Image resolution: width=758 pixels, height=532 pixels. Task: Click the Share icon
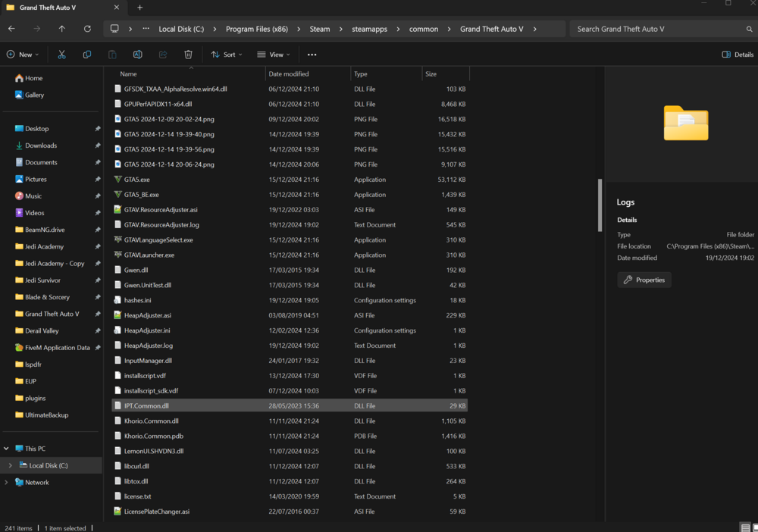point(162,54)
